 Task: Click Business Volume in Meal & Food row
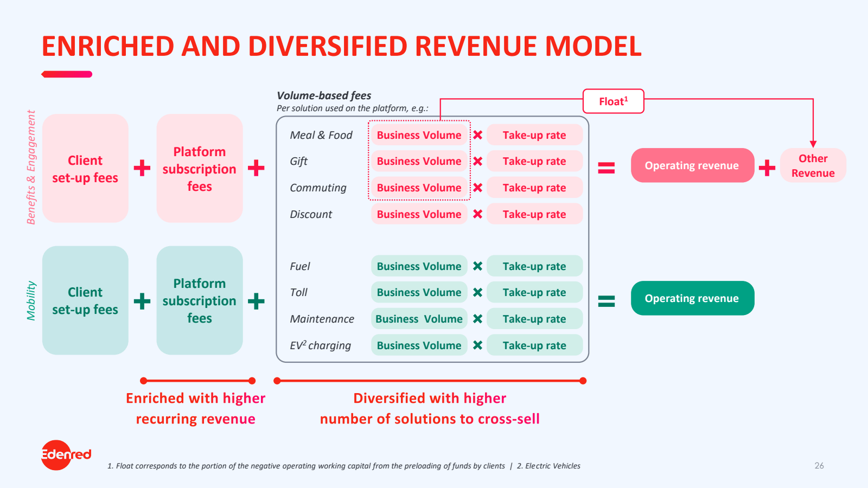tap(419, 135)
